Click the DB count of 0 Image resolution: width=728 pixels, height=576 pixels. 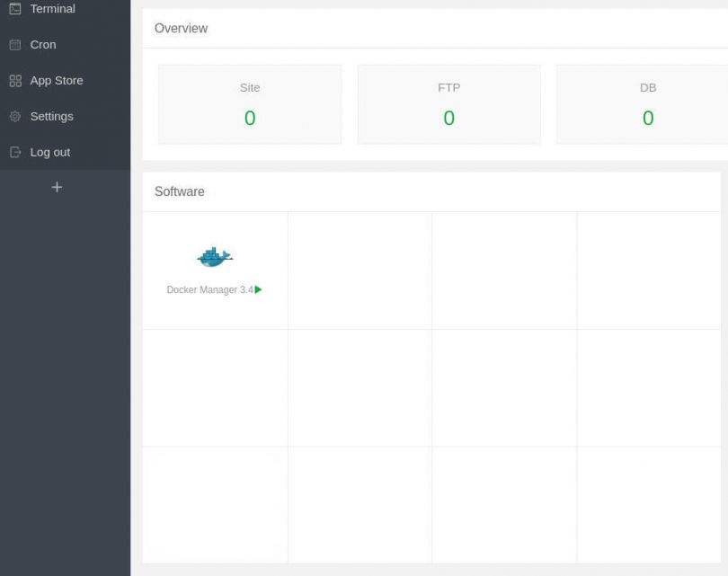click(x=647, y=118)
